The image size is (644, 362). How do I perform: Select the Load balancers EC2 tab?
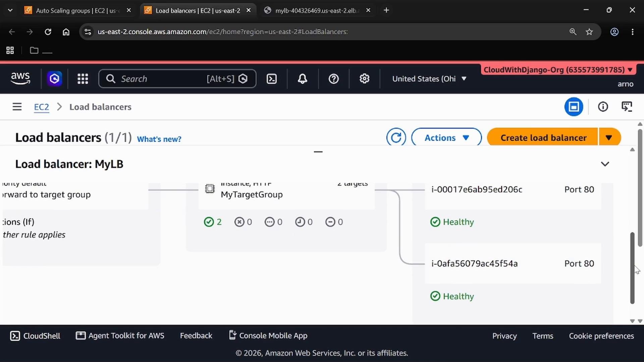[198, 10]
